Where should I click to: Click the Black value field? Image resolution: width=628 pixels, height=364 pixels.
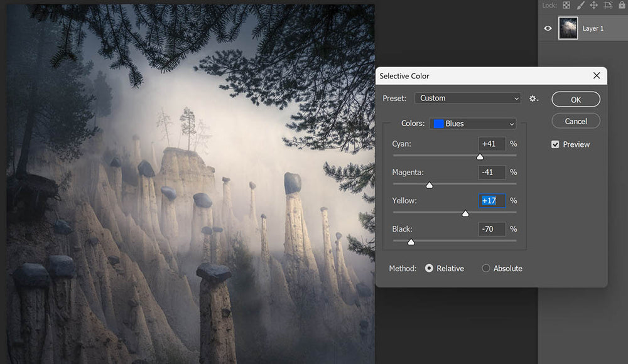(492, 229)
